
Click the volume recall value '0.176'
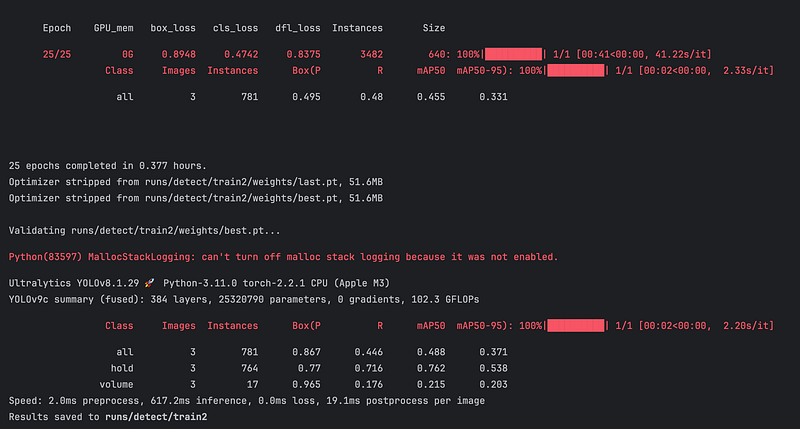(x=368, y=385)
